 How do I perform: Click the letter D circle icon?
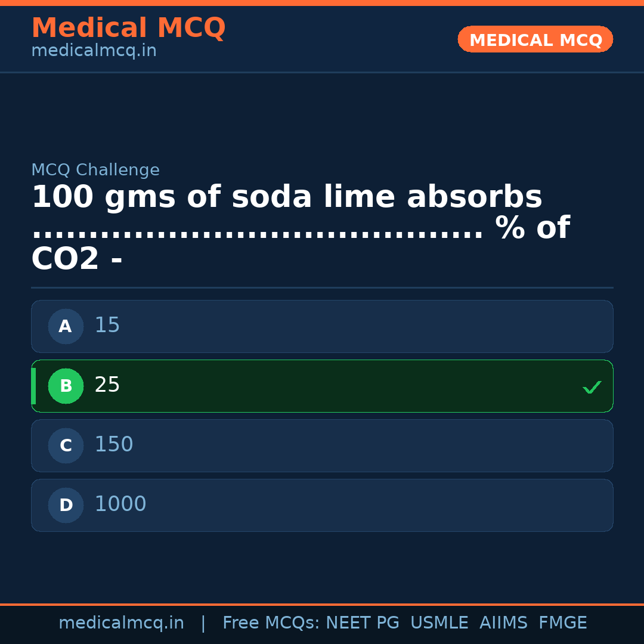coord(66,505)
